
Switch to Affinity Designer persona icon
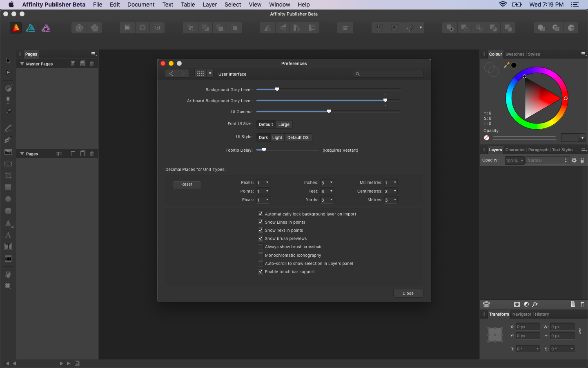pyautogui.click(x=31, y=28)
